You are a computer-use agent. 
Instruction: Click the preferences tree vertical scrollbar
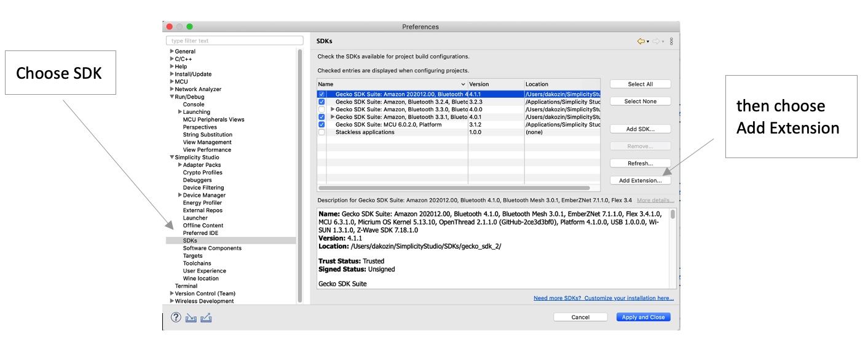click(300, 175)
